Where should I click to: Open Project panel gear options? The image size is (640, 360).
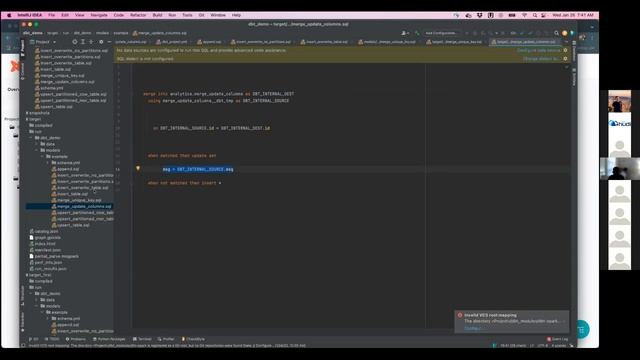tap(101, 42)
